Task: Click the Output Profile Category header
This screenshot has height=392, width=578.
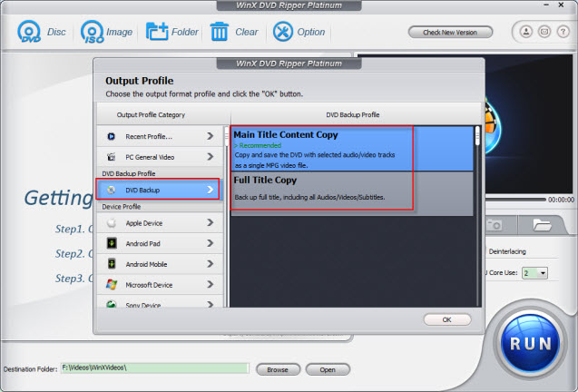Action: click(151, 115)
